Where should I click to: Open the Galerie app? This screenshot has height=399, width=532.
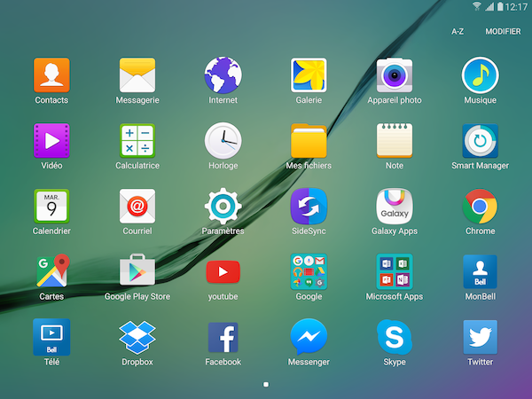[309, 75]
